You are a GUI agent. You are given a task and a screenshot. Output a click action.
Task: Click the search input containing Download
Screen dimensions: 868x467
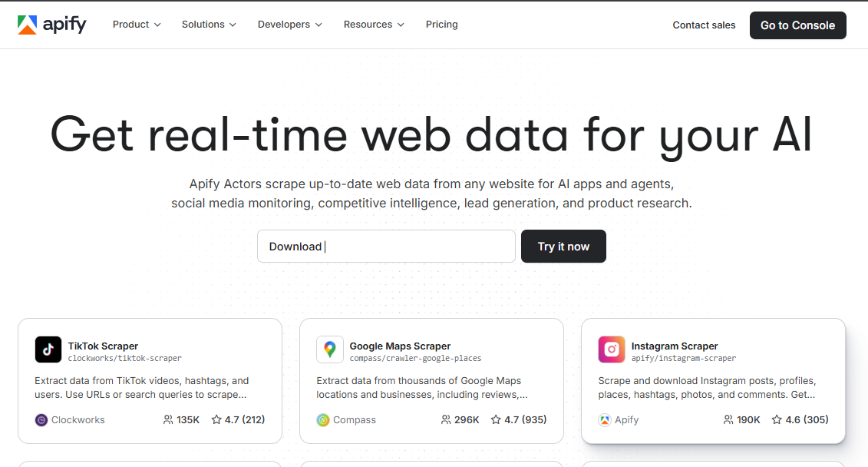[386, 246]
